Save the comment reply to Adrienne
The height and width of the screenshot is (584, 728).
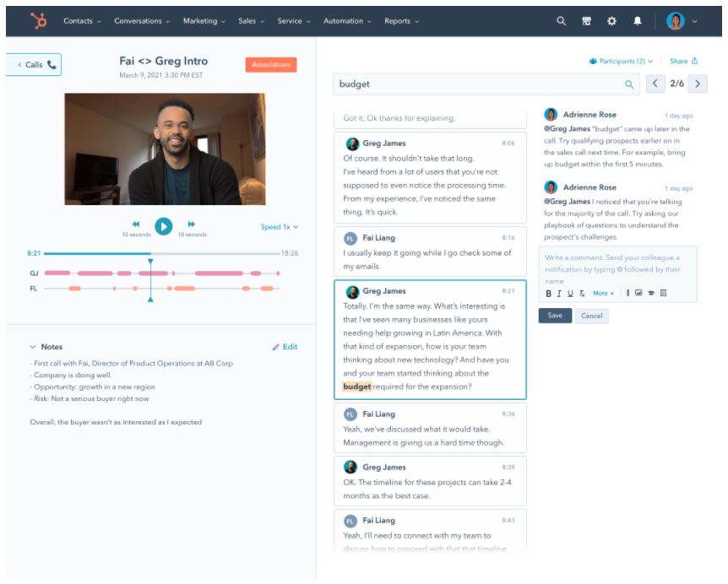tap(556, 316)
